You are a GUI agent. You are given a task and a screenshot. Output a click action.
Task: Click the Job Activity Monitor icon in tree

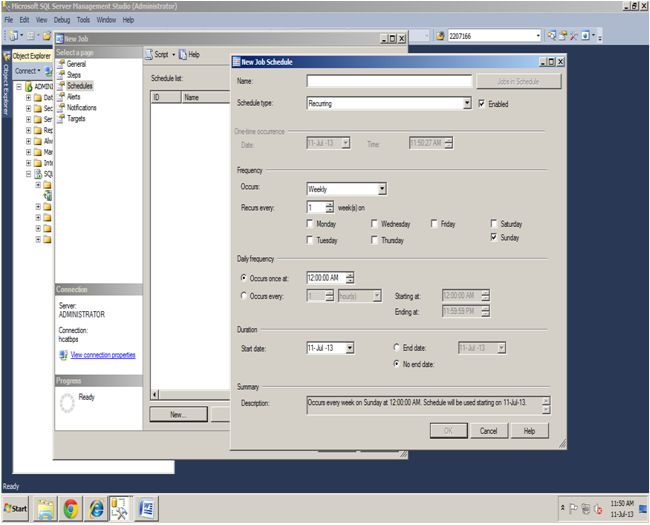(48, 195)
